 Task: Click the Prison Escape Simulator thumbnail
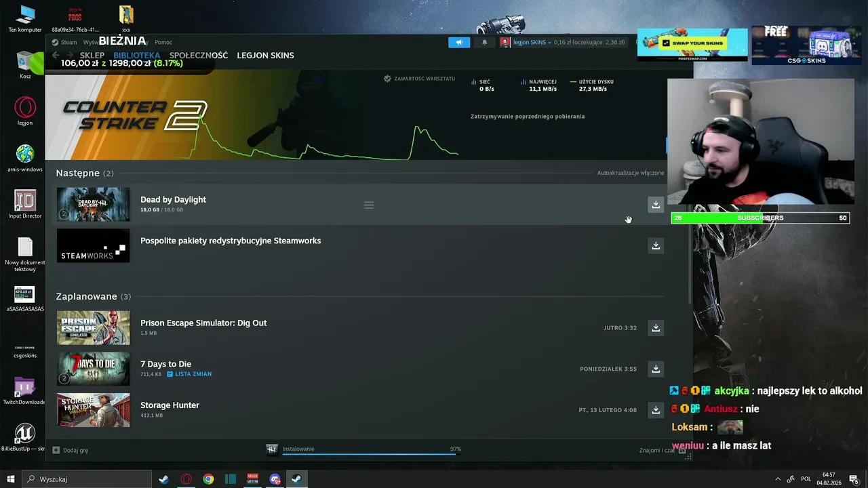tap(93, 327)
